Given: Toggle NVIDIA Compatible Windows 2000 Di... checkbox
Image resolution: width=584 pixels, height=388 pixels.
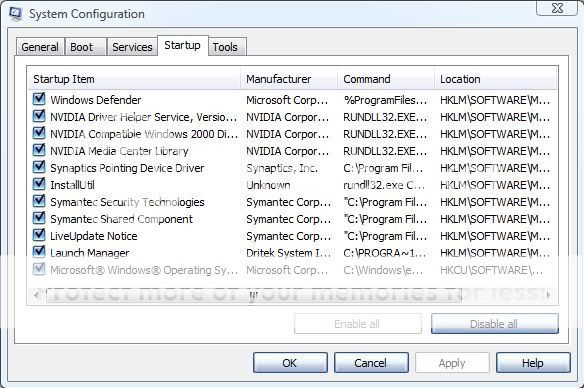Looking at the screenshot, I should pos(39,133).
